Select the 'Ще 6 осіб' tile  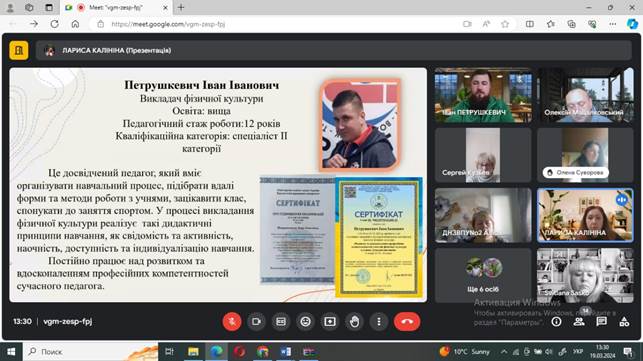(x=483, y=275)
